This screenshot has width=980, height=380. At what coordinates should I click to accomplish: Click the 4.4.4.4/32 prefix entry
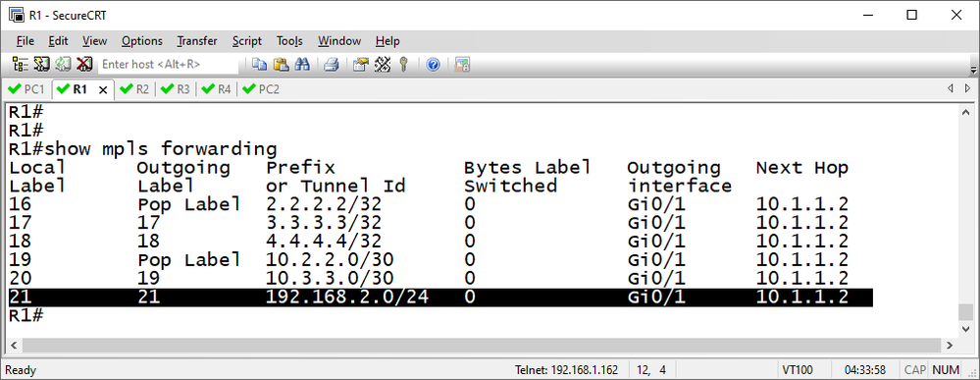pos(323,242)
